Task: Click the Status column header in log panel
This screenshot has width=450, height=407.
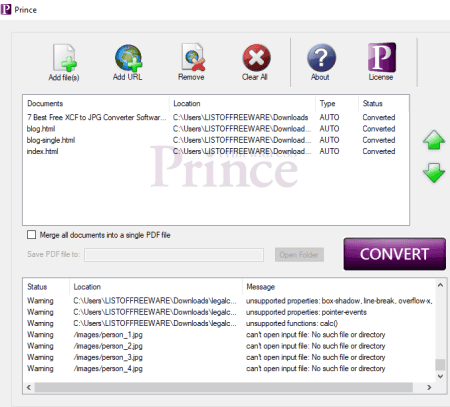Action: click(x=46, y=287)
